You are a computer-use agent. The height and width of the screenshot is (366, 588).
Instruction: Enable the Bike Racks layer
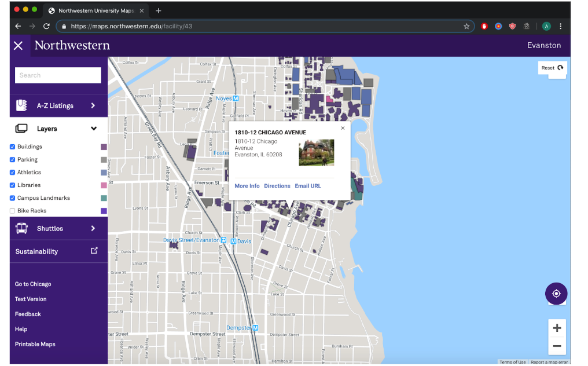click(x=12, y=211)
